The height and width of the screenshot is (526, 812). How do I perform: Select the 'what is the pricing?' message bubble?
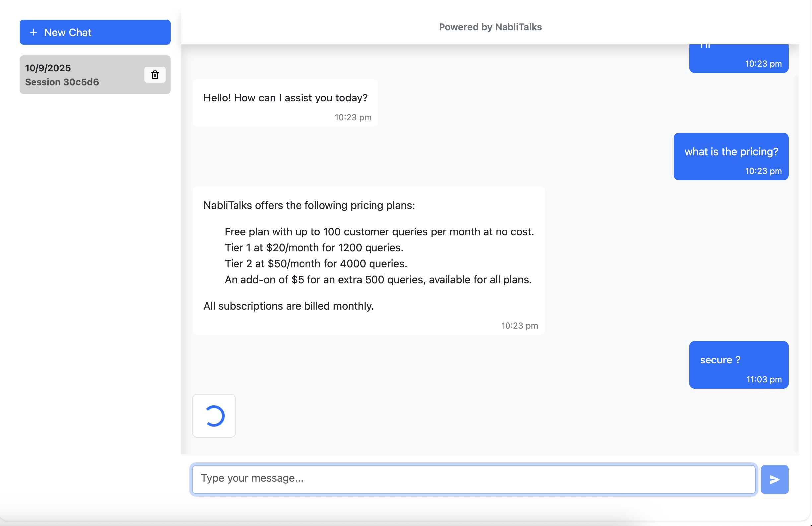731,156
